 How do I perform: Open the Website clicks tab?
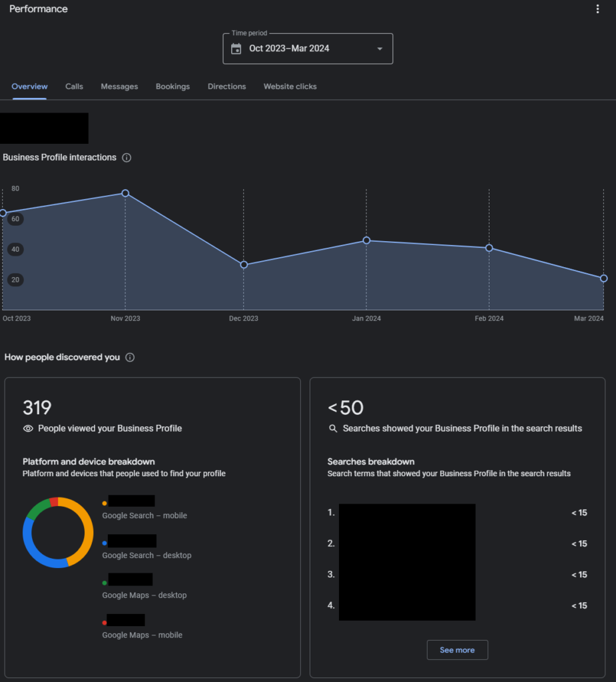290,87
